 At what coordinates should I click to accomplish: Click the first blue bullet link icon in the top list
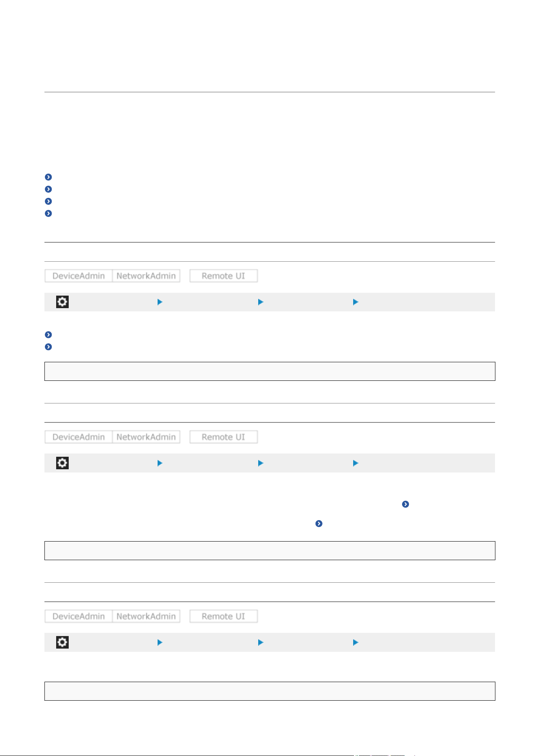pyautogui.click(x=48, y=177)
